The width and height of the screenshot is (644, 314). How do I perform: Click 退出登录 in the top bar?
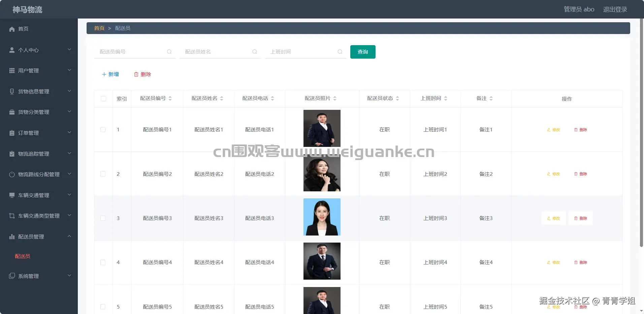(x=615, y=9)
